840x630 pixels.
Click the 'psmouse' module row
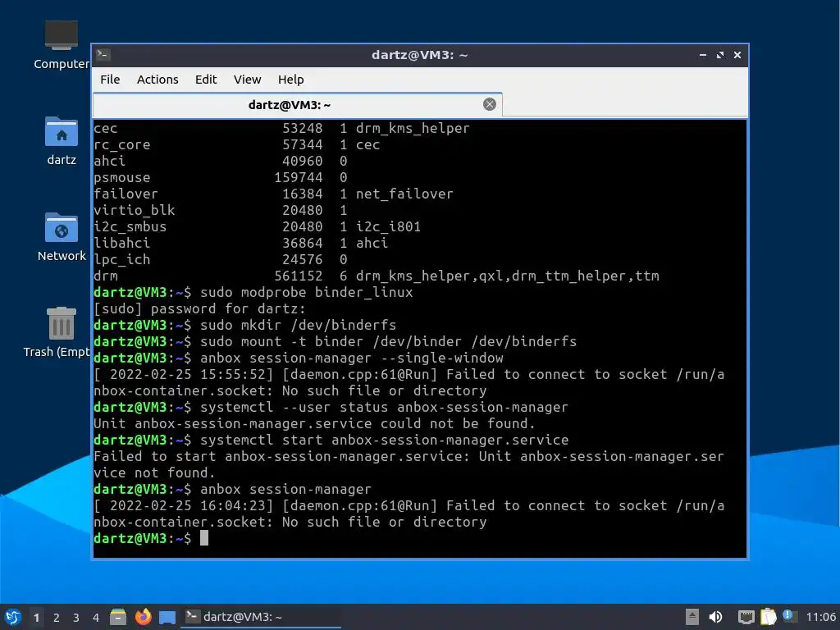(x=221, y=177)
